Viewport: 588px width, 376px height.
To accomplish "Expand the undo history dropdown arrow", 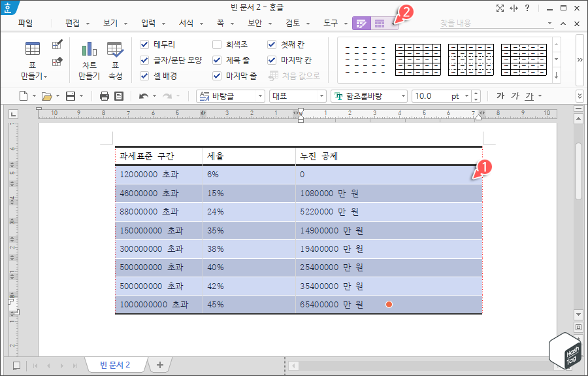I will click(x=154, y=96).
